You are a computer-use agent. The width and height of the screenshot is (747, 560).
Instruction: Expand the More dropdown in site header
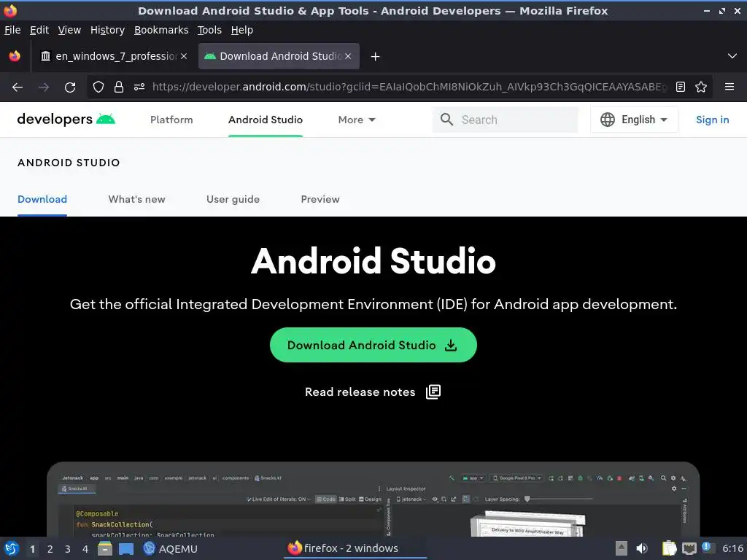[357, 120]
